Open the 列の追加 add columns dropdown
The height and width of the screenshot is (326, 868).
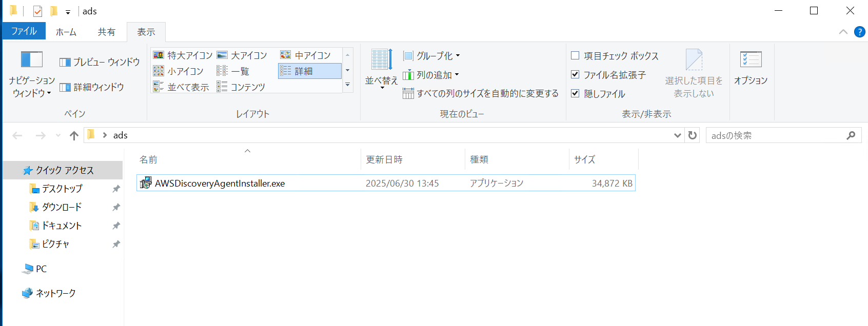[431, 75]
